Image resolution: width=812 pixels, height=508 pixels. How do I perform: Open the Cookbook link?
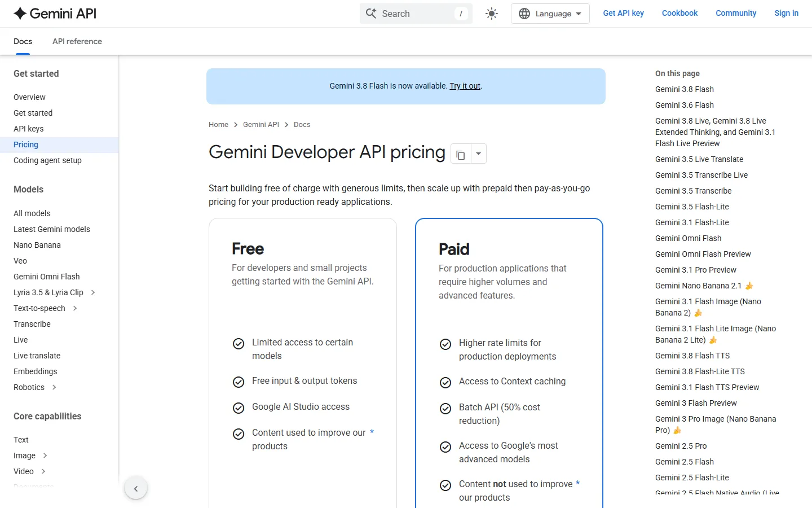click(679, 13)
